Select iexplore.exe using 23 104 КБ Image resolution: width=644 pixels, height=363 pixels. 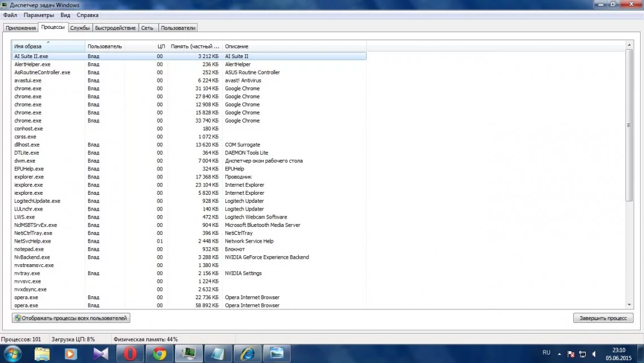click(x=189, y=185)
